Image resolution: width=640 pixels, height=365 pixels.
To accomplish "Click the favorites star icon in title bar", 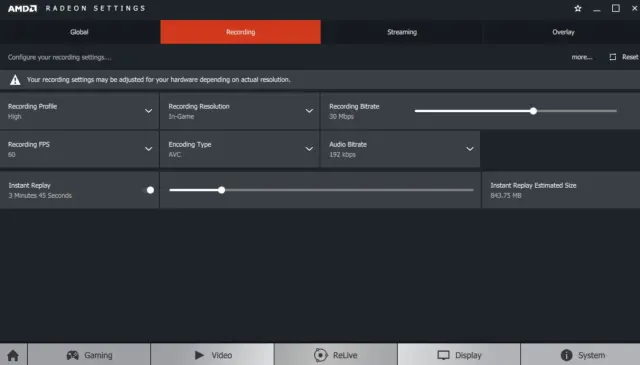I will [578, 8].
